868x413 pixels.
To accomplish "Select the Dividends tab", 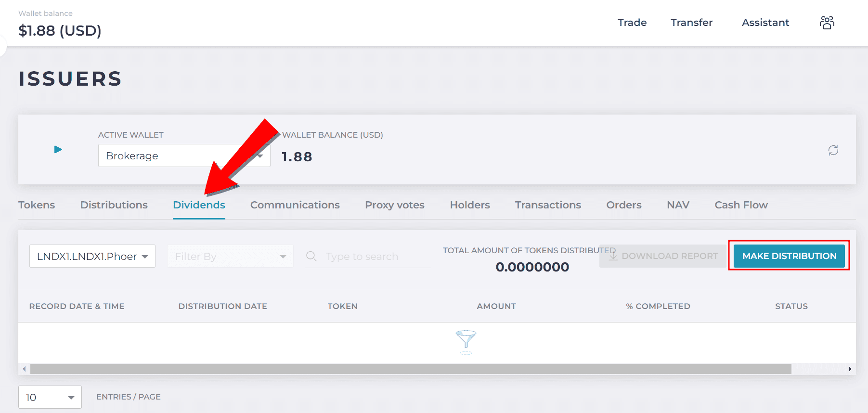I will 199,205.
